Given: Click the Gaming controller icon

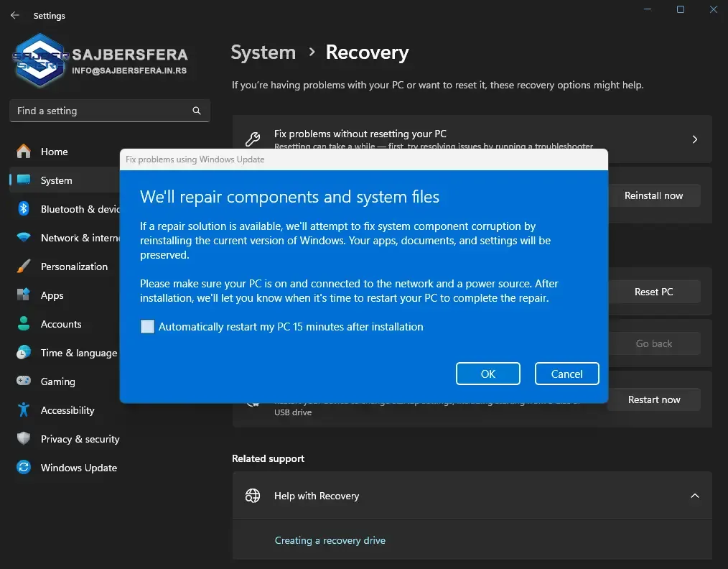Looking at the screenshot, I should click(24, 381).
